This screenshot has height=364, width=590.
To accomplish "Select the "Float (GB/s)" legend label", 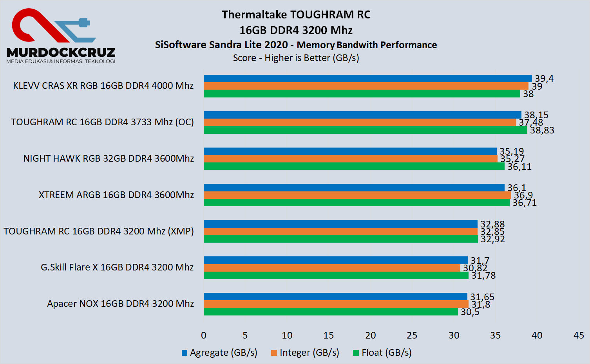I will point(387,353).
